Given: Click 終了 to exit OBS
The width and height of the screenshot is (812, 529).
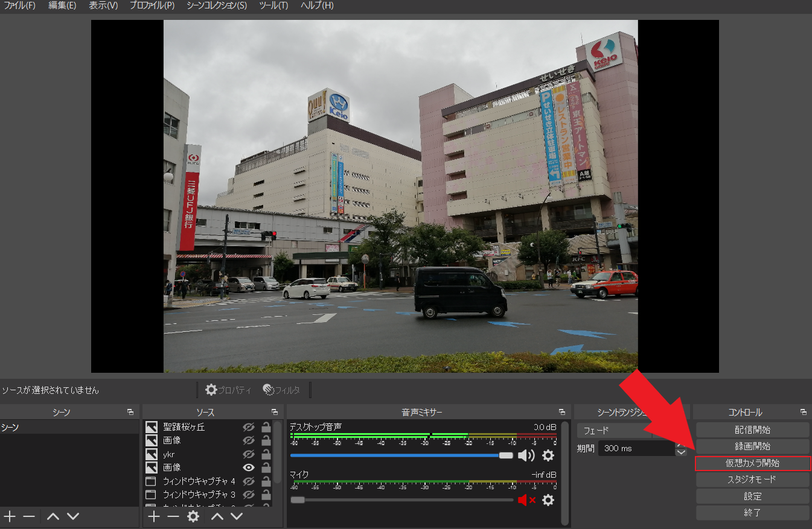Looking at the screenshot, I should [x=752, y=513].
